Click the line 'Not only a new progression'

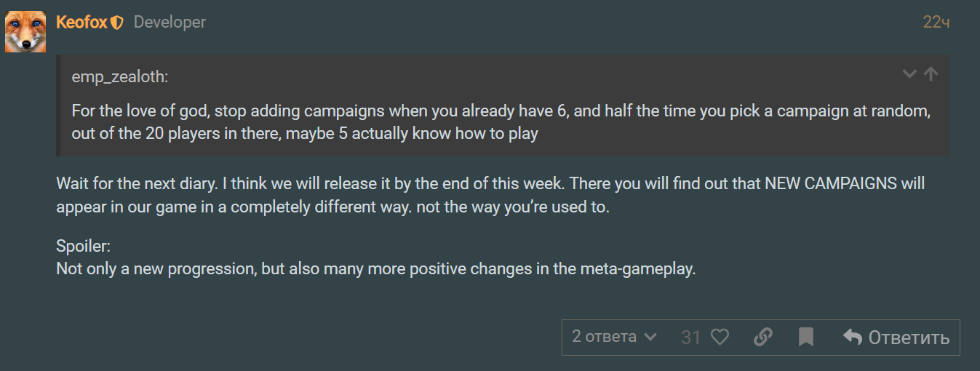coord(376,268)
